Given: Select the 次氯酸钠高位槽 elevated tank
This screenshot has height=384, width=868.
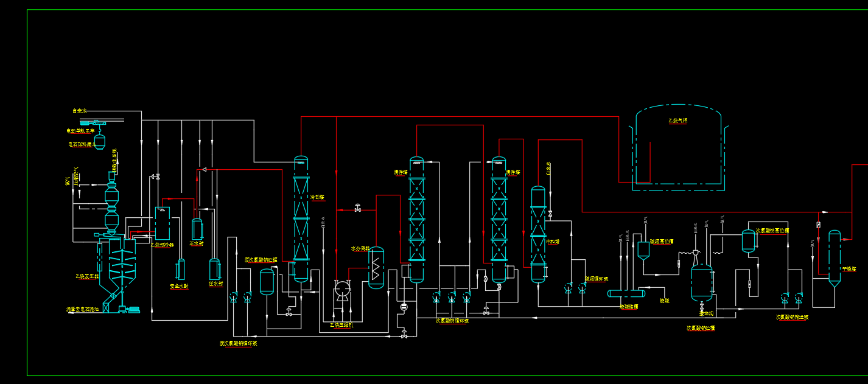Looking at the screenshot, I should click(x=748, y=241).
